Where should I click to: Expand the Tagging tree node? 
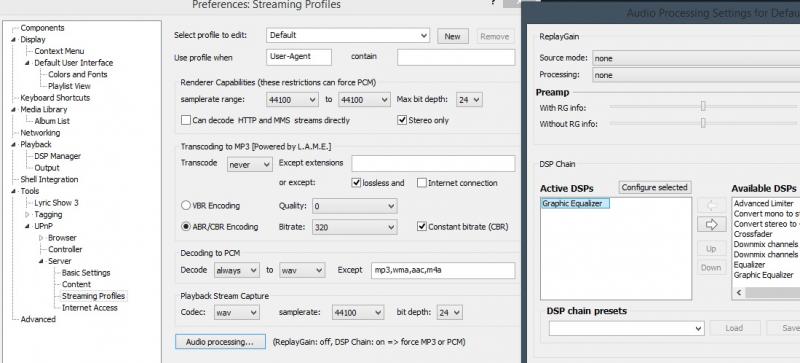28,214
